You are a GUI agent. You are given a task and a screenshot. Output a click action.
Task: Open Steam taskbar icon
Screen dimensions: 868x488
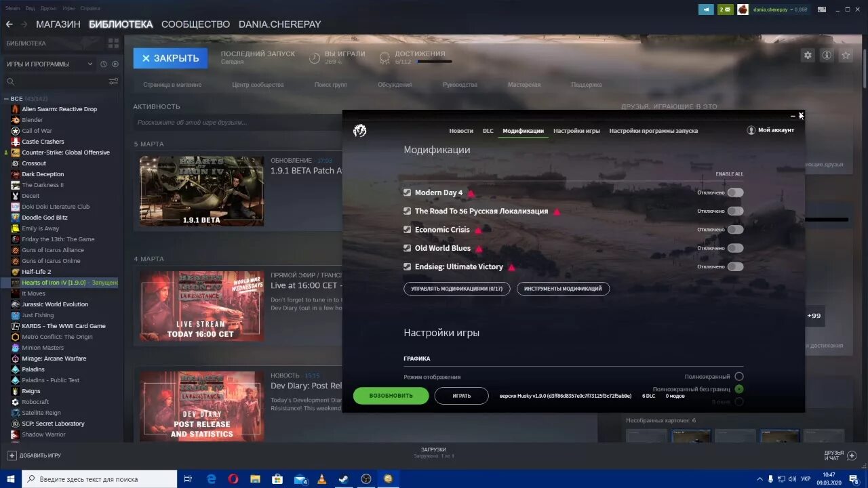coord(344,479)
